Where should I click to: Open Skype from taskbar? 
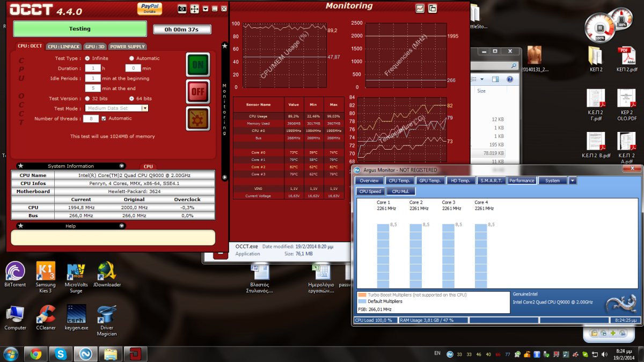61,354
